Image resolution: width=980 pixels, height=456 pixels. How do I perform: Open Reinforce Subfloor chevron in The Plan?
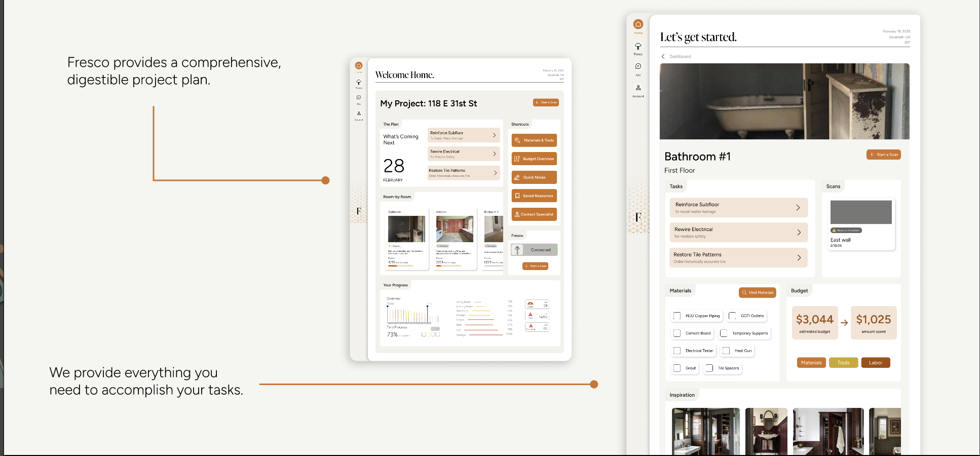pos(495,135)
